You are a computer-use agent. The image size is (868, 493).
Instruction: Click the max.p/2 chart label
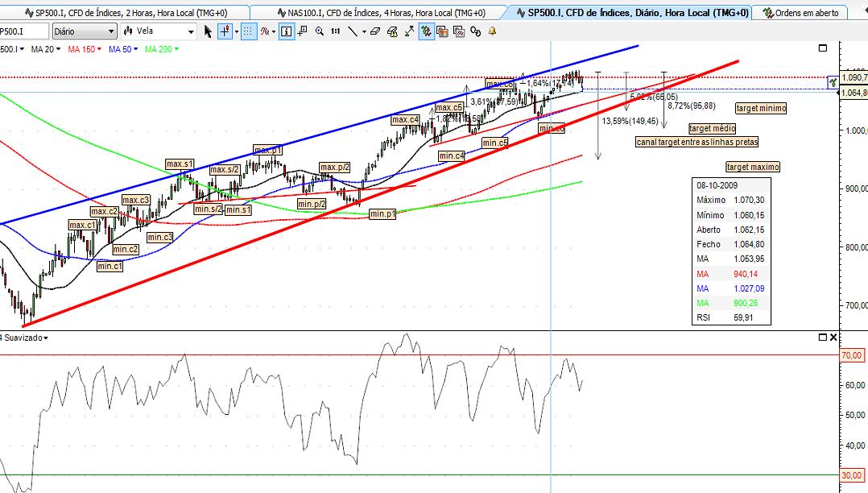[335, 168]
